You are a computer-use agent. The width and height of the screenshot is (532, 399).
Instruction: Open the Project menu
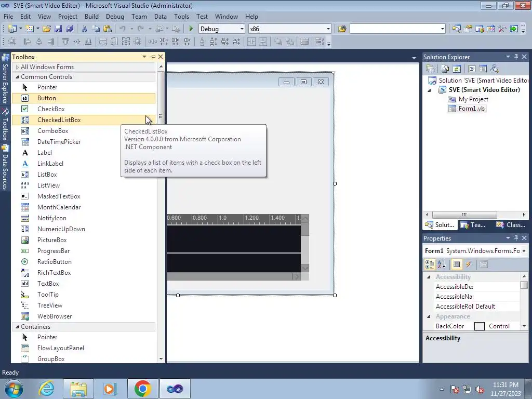tap(68, 17)
